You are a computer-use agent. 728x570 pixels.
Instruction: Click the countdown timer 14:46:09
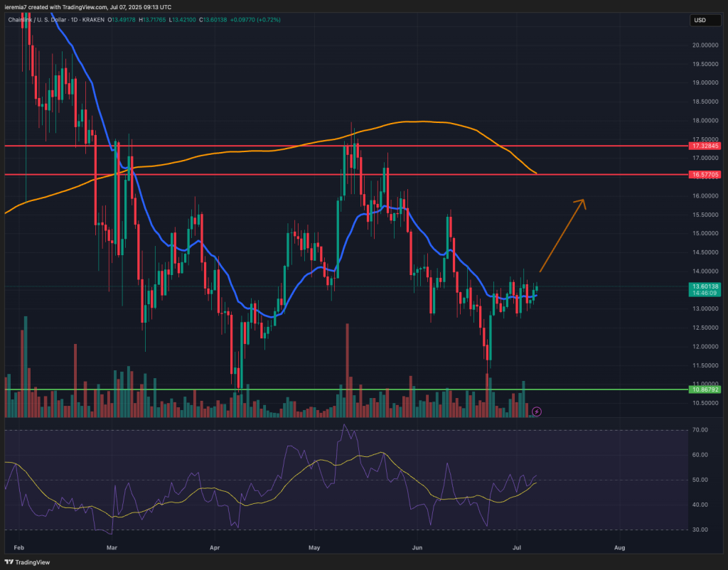[x=705, y=294]
